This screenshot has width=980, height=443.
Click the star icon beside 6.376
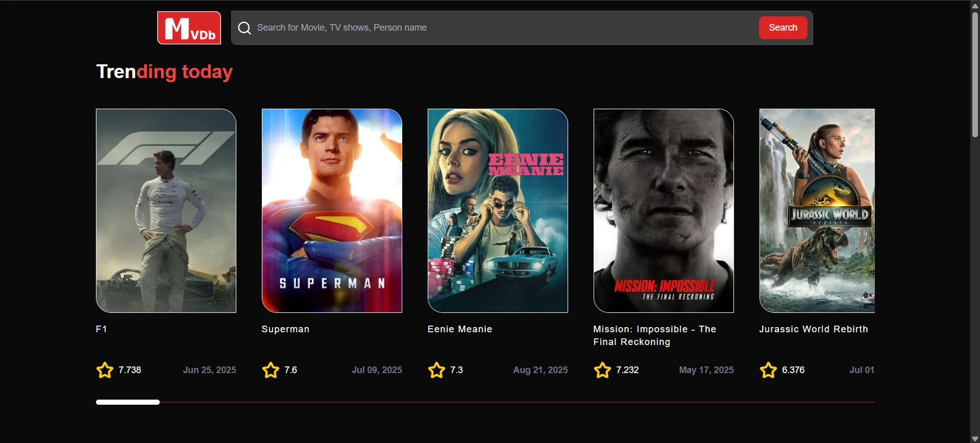(768, 370)
